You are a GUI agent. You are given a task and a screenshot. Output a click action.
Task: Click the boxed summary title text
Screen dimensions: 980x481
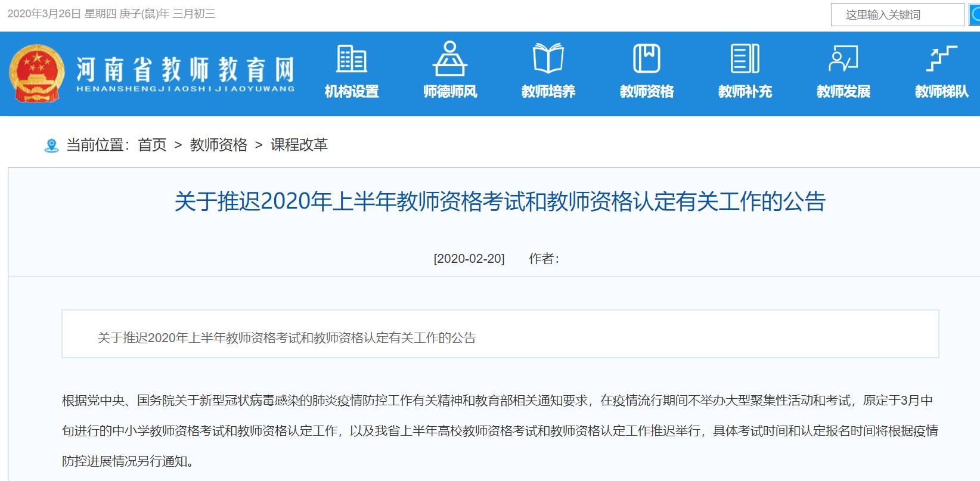click(x=287, y=338)
